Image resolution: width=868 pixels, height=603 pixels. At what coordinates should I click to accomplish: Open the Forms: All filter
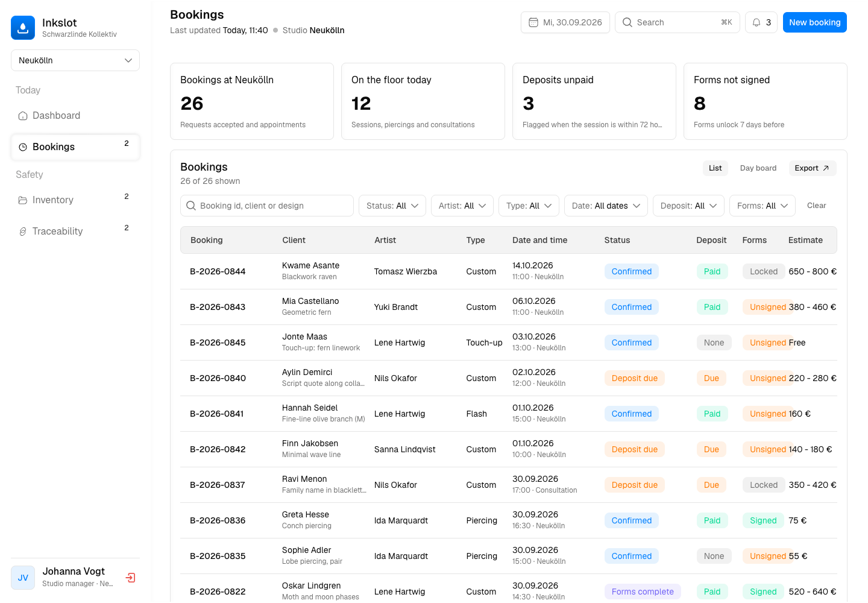(763, 206)
